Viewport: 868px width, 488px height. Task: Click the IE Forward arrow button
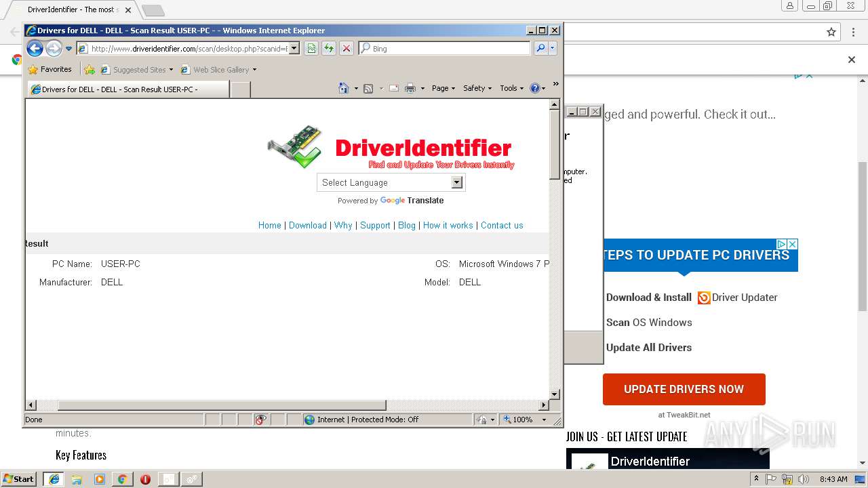(54, 48)
